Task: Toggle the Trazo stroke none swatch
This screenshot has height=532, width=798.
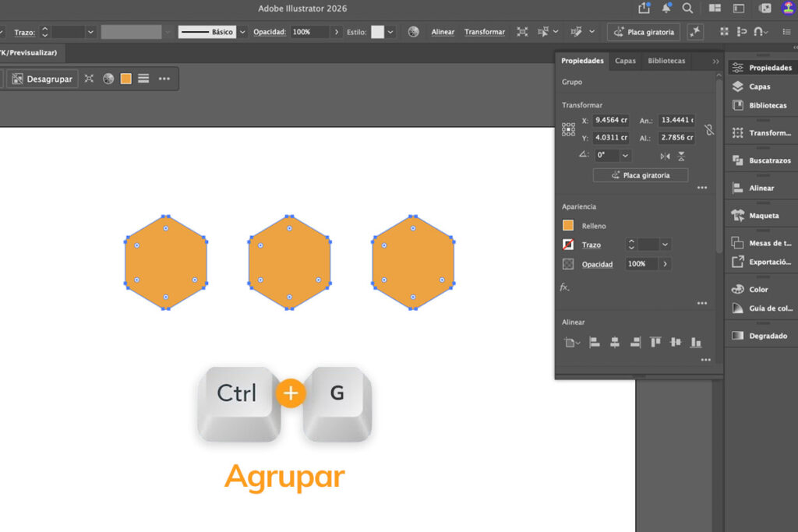Action: [x=568, y=245]
